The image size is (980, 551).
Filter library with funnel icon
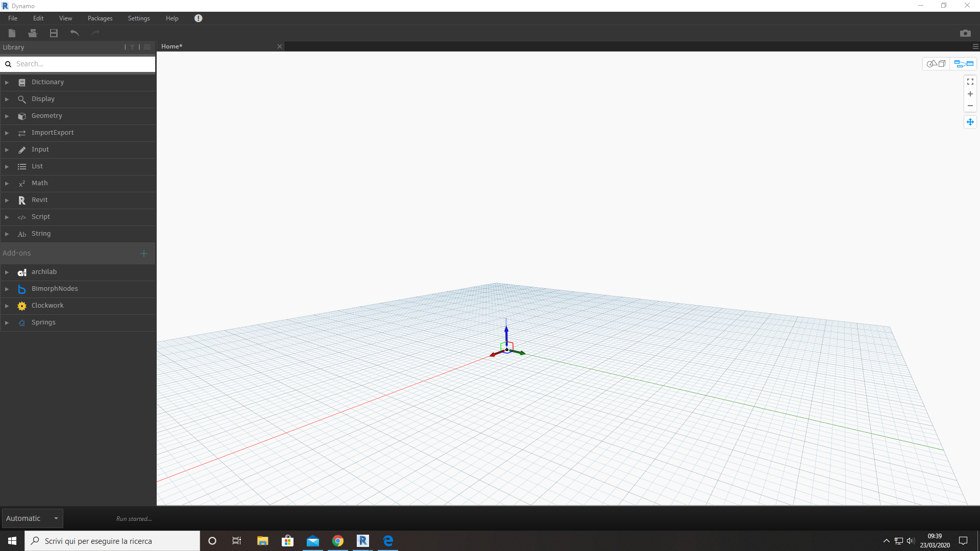pyautogui.click(x=132, y=47)
